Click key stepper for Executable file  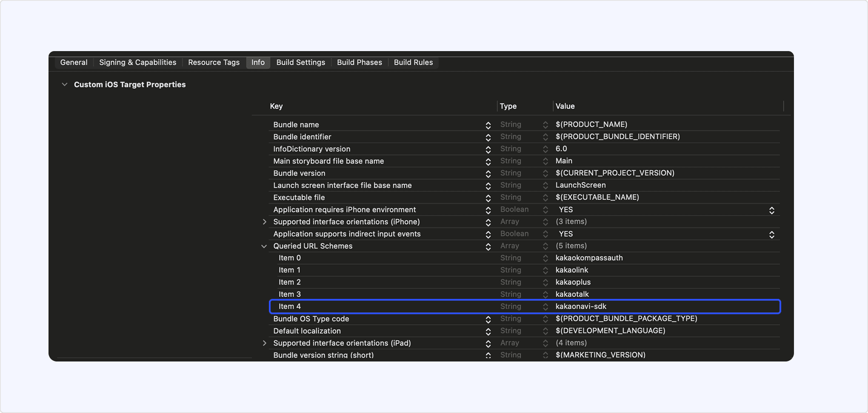[x=488, y=198]
